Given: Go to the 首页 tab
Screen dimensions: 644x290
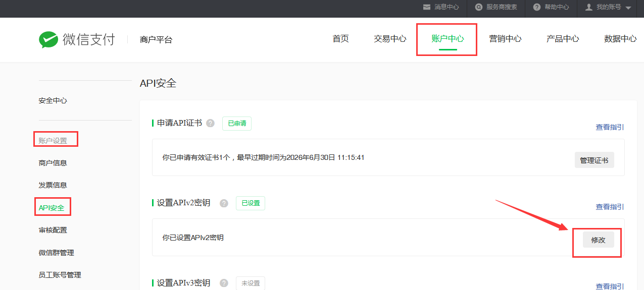Looking at the screenshot, I should [340, 39].
